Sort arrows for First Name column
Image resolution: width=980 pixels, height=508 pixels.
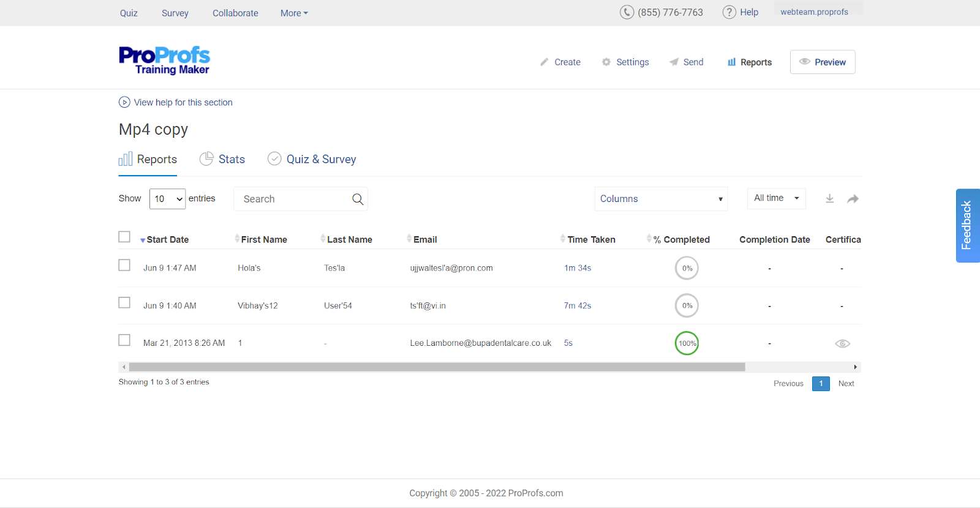237,239
